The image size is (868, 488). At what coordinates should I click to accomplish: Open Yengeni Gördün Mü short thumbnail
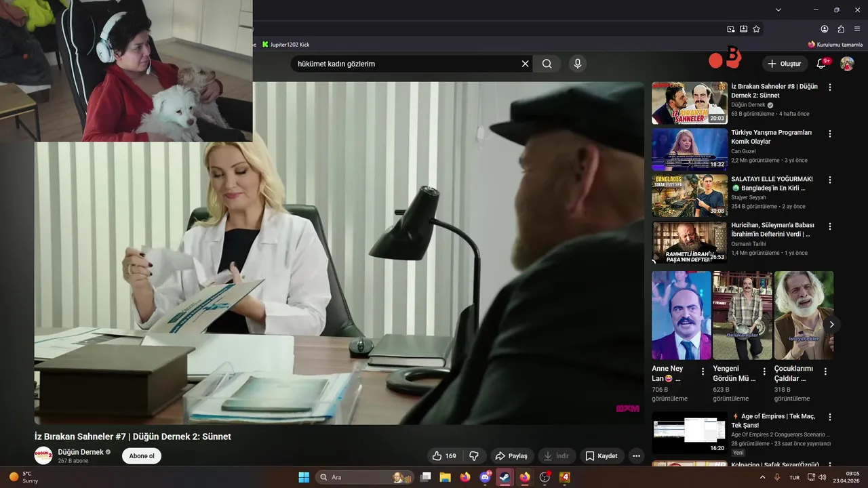tap(743, 315)
